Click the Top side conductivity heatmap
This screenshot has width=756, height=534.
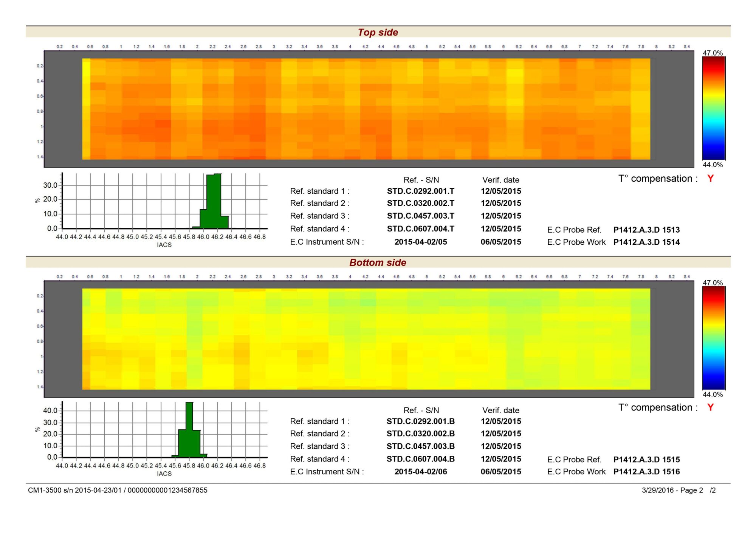(x=366, y=109)
